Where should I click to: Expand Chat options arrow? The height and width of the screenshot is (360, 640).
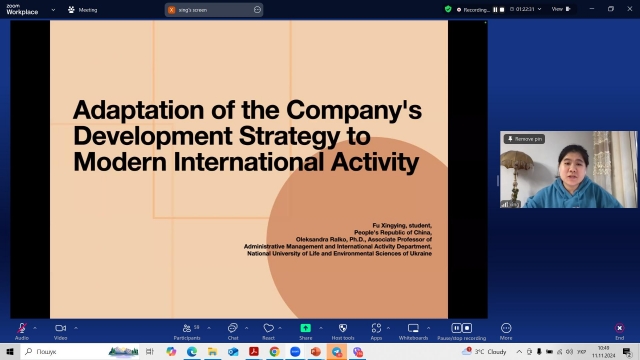247,328
